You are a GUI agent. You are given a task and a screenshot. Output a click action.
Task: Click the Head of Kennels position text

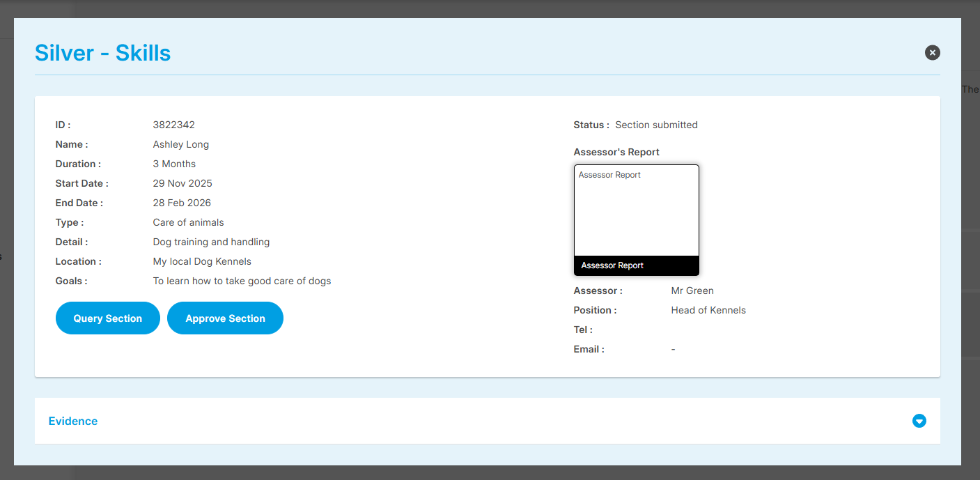coord(708,310)
